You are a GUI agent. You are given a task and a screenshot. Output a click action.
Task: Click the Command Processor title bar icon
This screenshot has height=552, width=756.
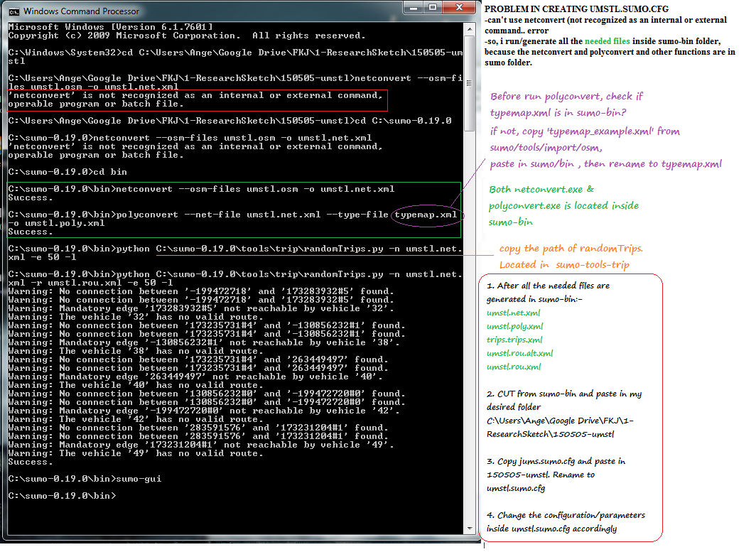(x=14, y=11)
